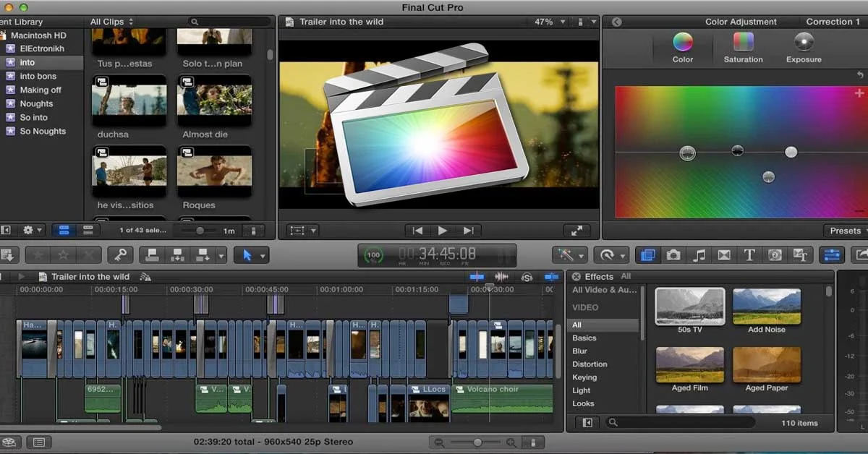Toggle video skimming in timeline header

click(477, 277)
